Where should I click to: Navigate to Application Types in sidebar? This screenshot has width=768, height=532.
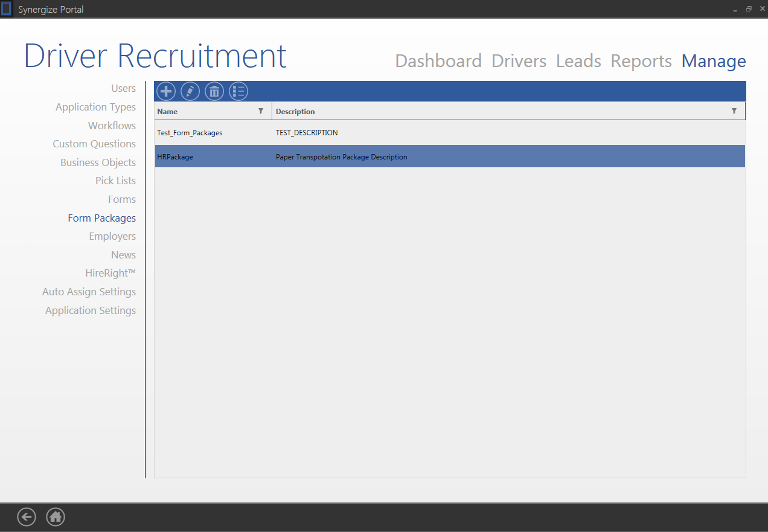click(x=95, y=107)
